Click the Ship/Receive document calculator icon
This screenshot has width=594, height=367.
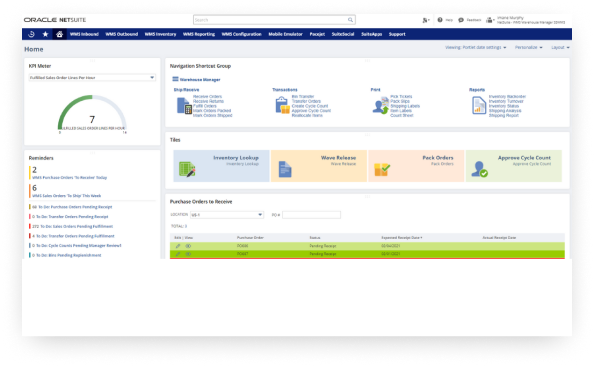pyautogui.click(x=184, y=106)
